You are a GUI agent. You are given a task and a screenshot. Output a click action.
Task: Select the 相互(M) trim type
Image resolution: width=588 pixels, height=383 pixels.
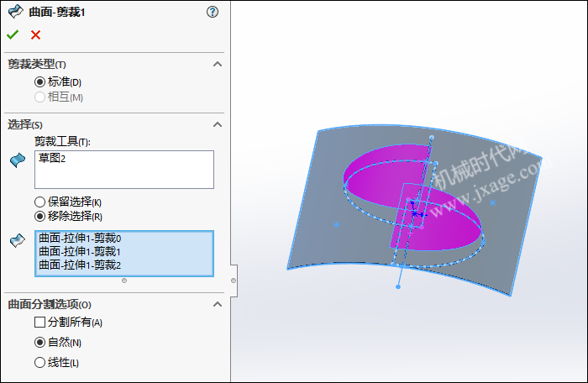click(x=39, y=97)
